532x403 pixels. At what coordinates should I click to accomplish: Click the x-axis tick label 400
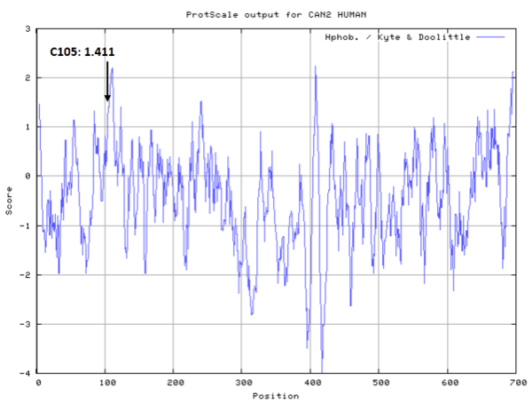(309, 383)
